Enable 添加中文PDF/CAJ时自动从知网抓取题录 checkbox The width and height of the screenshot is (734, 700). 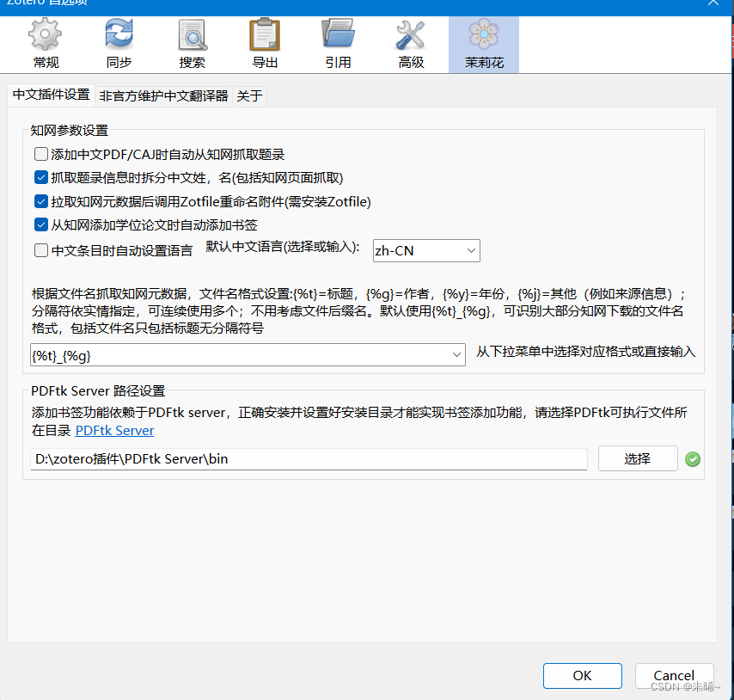(x=41, y=154)
